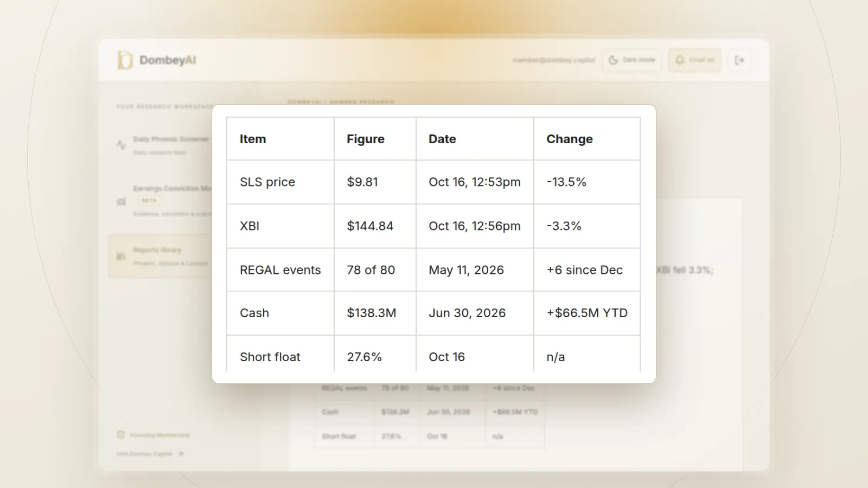Viewport: 868px width, 488px height.
Task: Click the Figure column header
Action: tap(375, 139)
